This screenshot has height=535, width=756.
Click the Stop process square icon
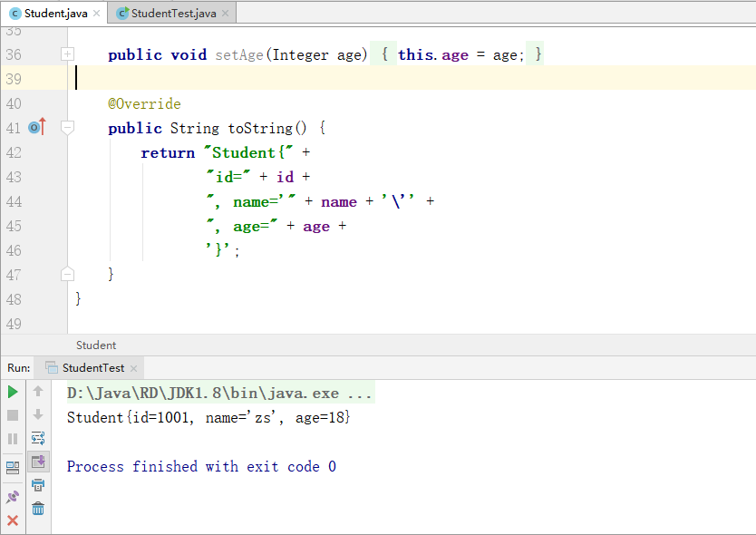[x=13, y=415]
